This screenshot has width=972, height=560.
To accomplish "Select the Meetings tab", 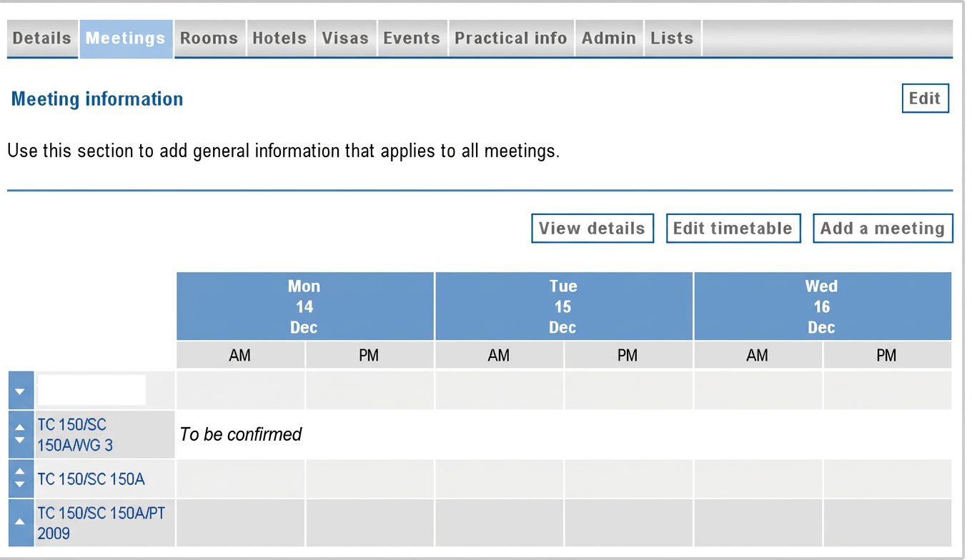I will 126,39.
